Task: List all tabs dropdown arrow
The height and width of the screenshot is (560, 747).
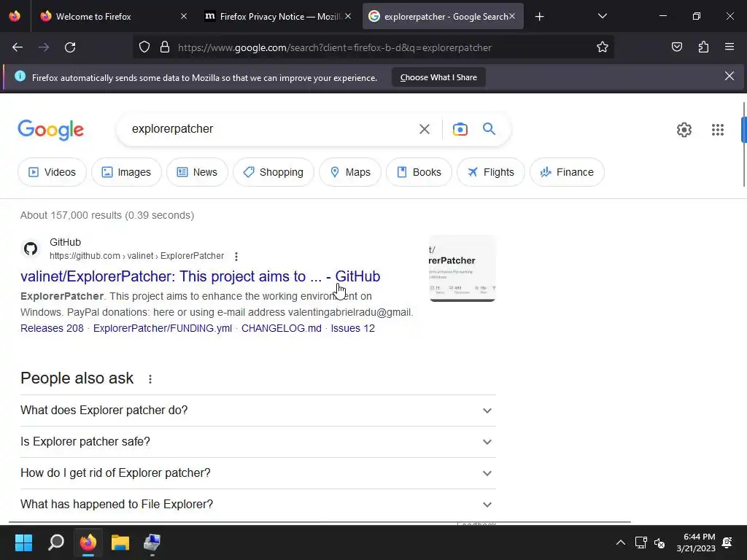Action: click(602, 16)
